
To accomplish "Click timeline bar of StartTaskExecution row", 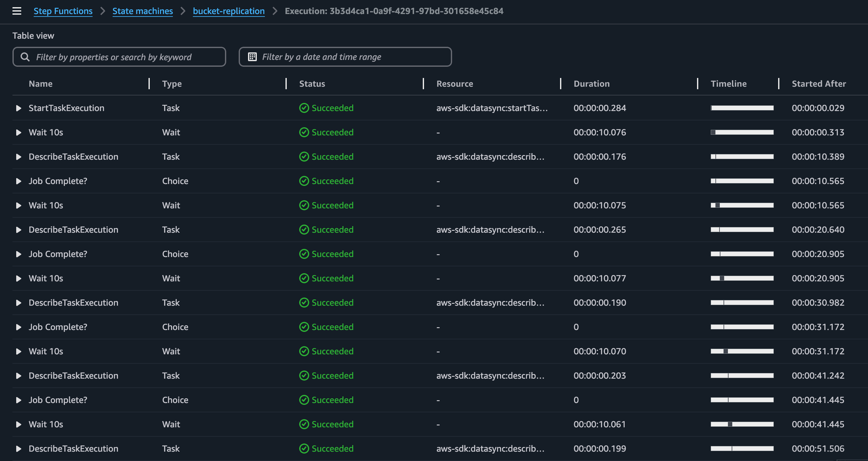I will tap(742, 108).
